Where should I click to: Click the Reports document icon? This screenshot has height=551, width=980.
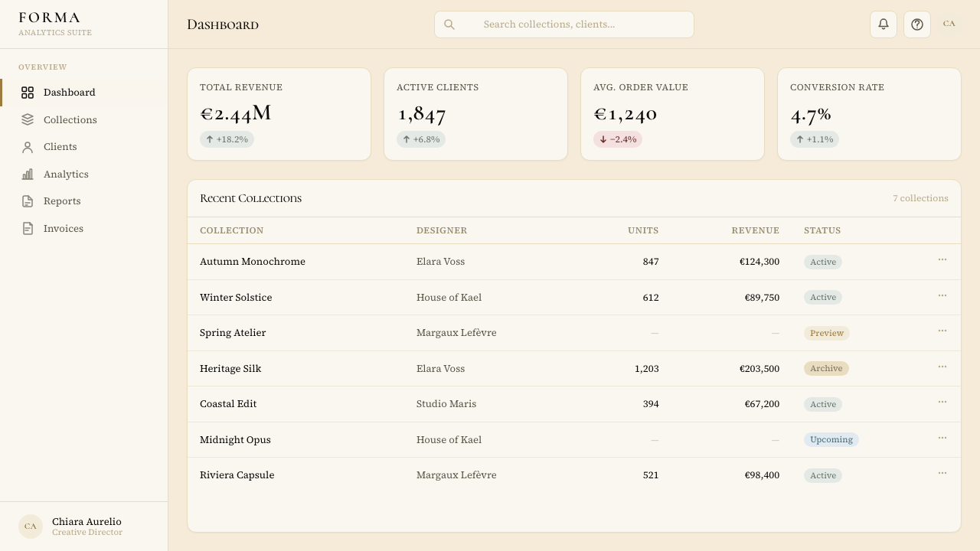(x=28, y=201)
